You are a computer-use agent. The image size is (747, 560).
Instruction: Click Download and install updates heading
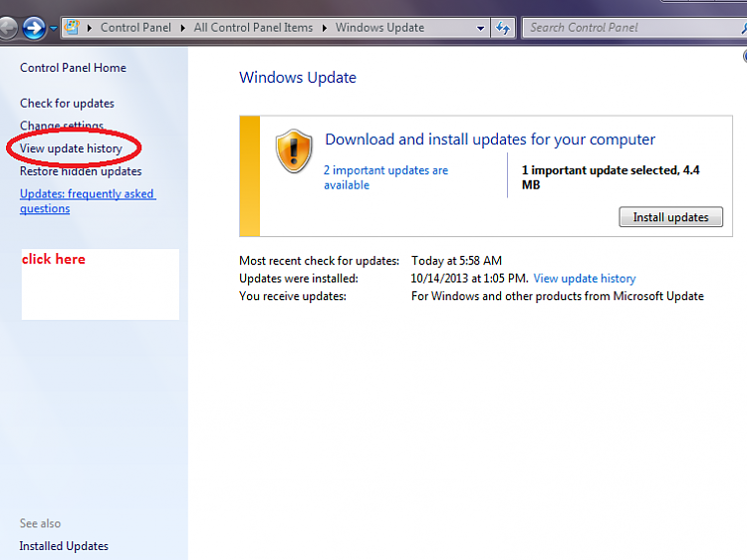pyautogui.click(x=490, y=140)
